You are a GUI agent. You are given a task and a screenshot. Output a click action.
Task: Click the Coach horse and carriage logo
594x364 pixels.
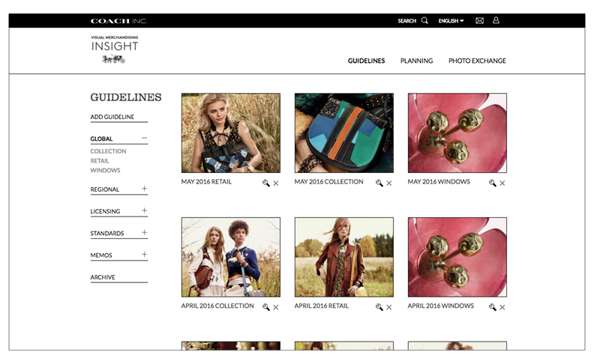click(x=113, y=58)
